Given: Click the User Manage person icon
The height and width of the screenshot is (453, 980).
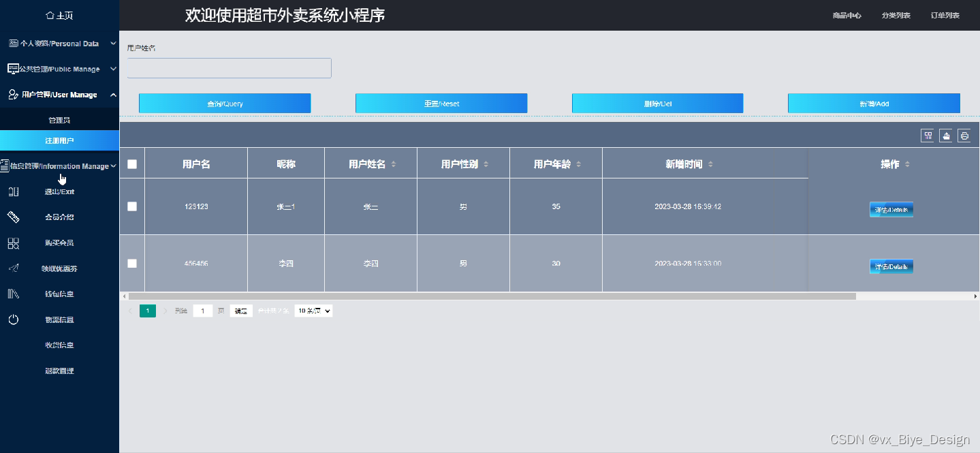Looking at the screenshot, I should click(x=13, y=95).
